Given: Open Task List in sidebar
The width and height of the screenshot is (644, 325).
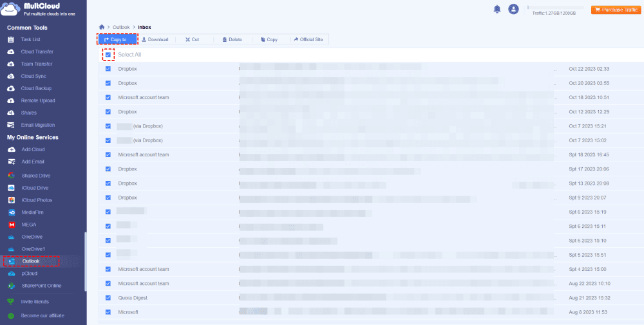Looking at the screenshot, I should tap(30, 39).
